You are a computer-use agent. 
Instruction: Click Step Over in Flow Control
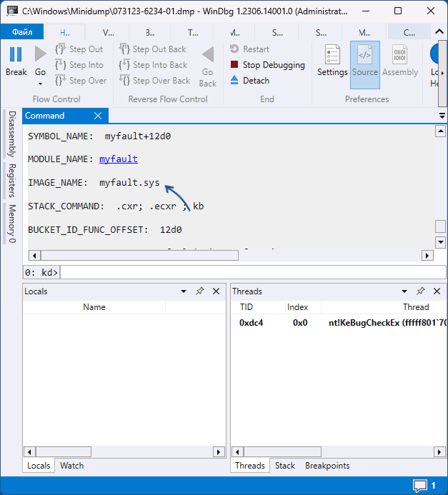click(81, 81)
